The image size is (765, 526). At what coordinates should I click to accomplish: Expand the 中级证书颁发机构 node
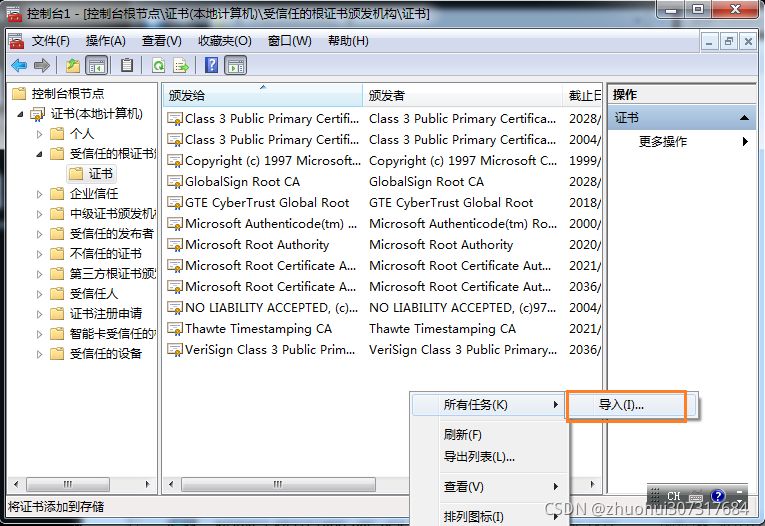point(40,214)
